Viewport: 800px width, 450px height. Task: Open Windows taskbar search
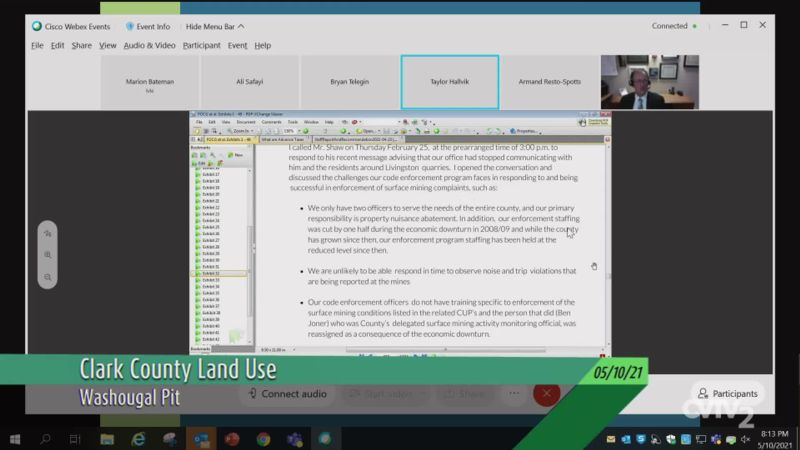[x=45, y=439]
